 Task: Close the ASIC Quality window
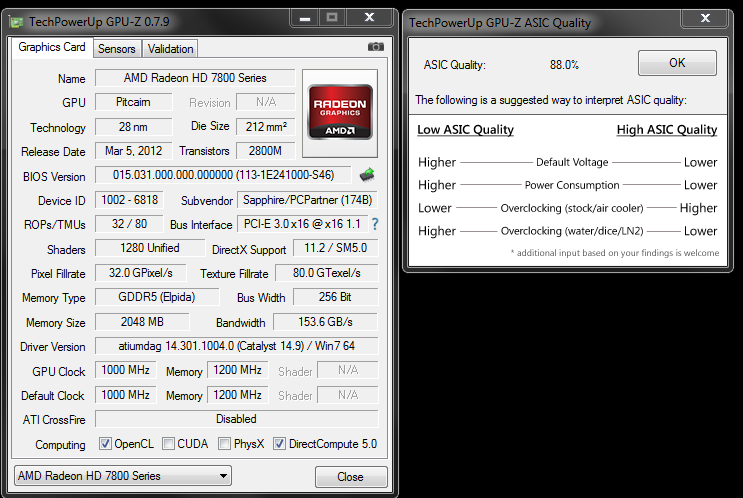(x=705, y=18)
